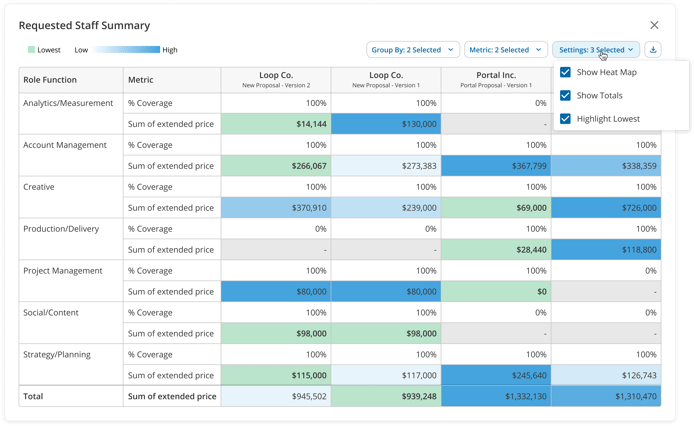Select the $367,790 Account Management cell
The image size is (694, 426).
(x=495, y=166)
